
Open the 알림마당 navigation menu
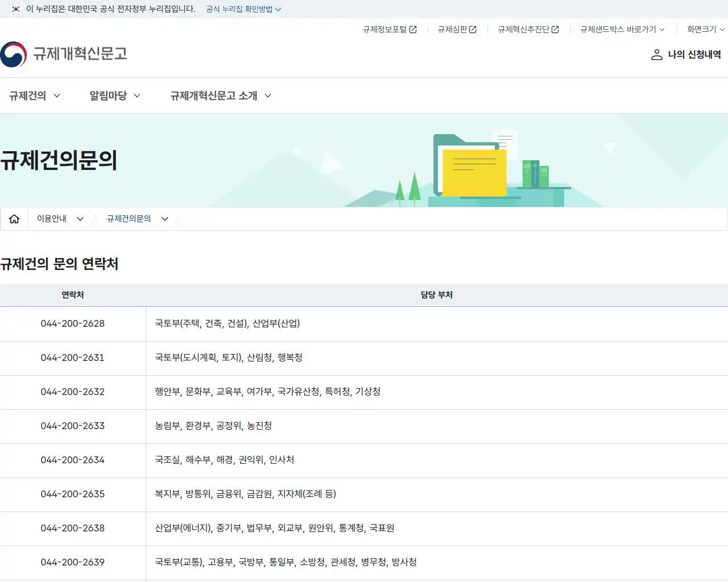pos(114,95)
